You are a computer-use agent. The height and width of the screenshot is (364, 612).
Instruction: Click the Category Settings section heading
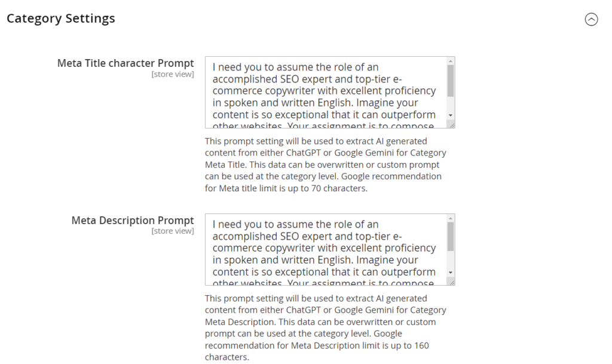61,19
